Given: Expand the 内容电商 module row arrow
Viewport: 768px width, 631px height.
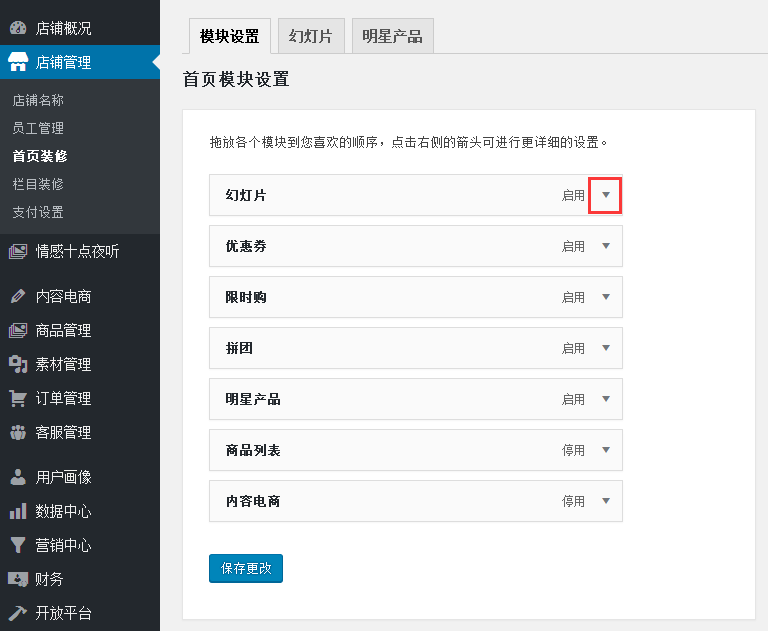Looking at the screenshot, I should coord(606,501).
